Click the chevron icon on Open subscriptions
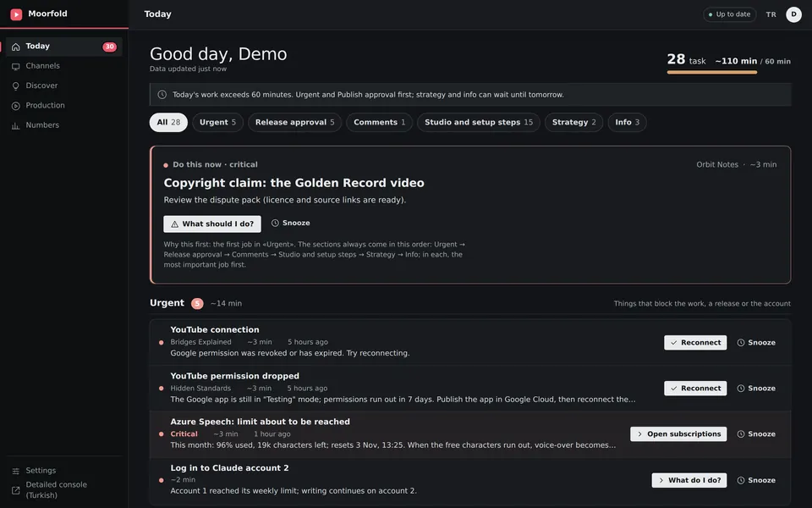812x508 pixels. point(640,433)
